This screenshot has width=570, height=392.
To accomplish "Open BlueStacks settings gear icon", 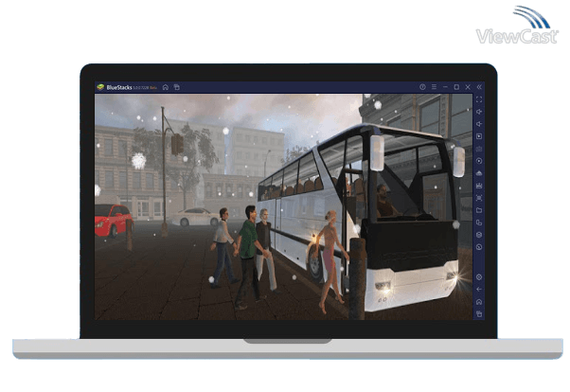I will (479, 277).
